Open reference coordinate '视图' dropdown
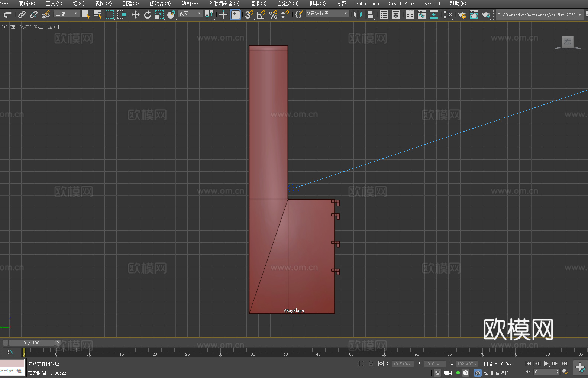 click(x=190, y=13)
